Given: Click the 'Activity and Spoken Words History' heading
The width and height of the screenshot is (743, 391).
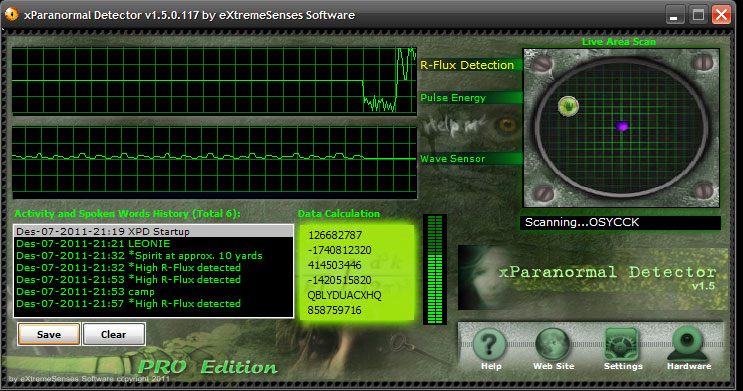Looking at the screenshot, I should (x=127, y=214).
